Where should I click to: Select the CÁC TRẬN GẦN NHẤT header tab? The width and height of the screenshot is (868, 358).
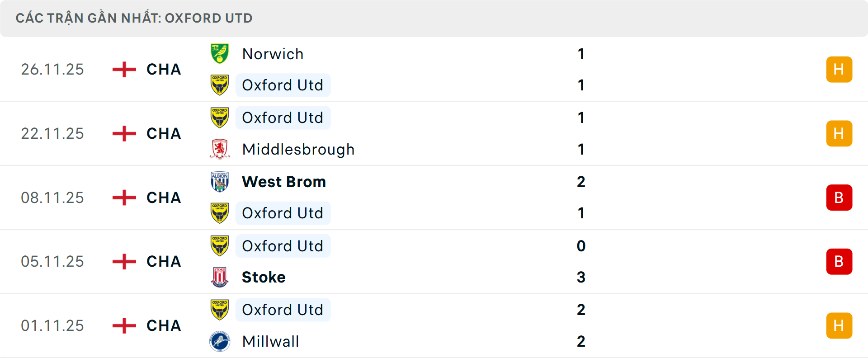[134, 18]
